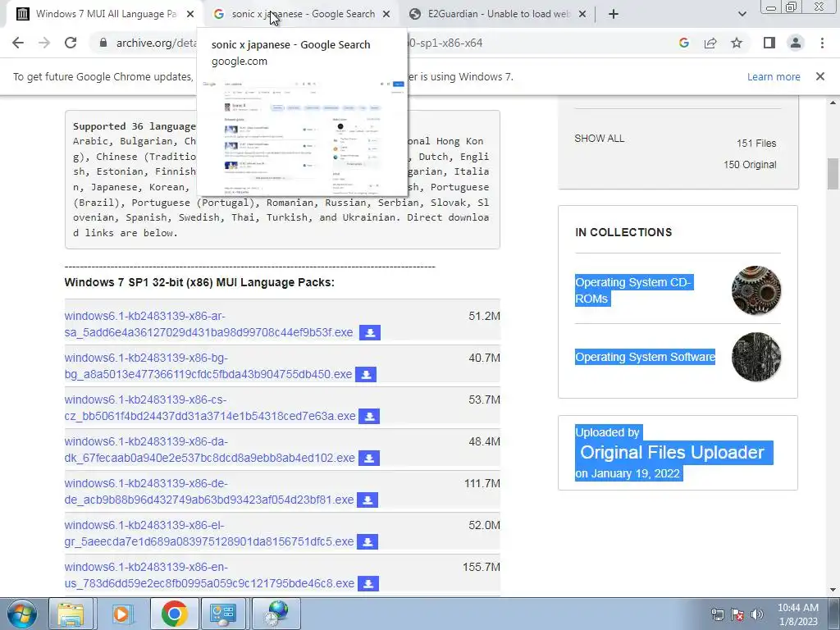
Task: Click the 150 Original count
Action: (750, 164)
